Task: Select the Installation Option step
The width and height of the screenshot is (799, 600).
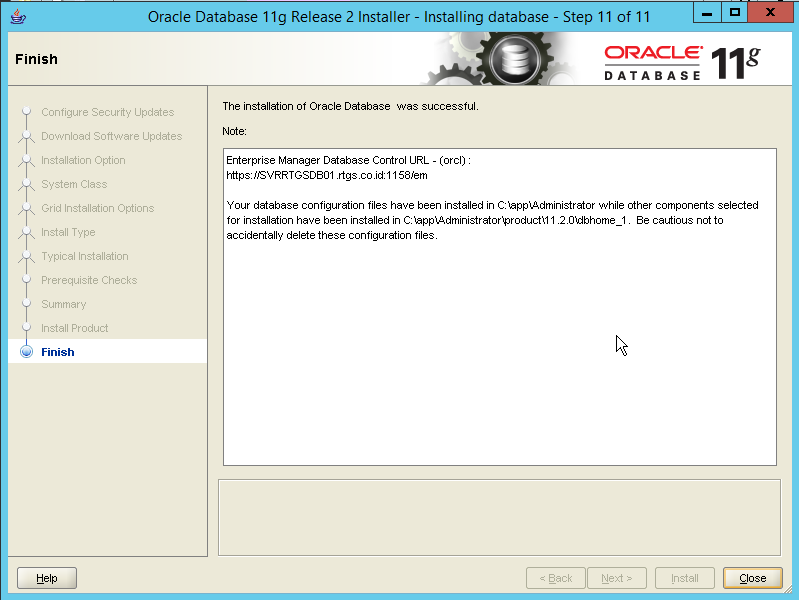Action: [83, 160]
